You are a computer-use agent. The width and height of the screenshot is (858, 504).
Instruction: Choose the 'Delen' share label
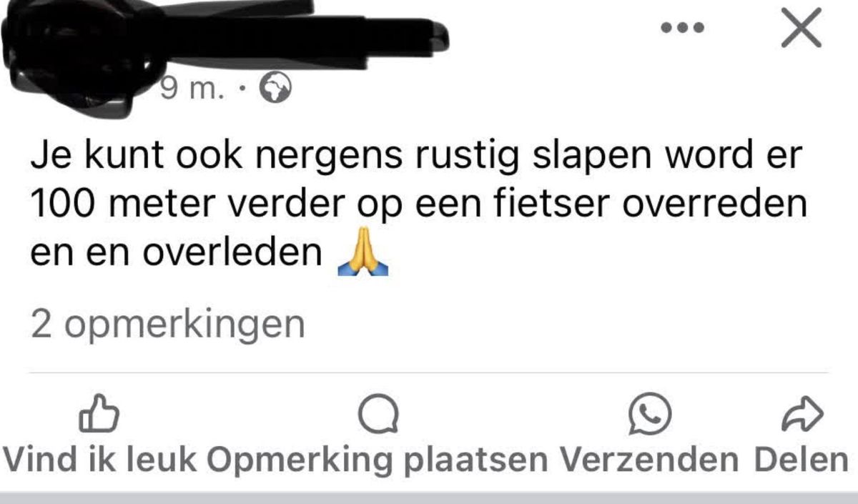point(801,460)
